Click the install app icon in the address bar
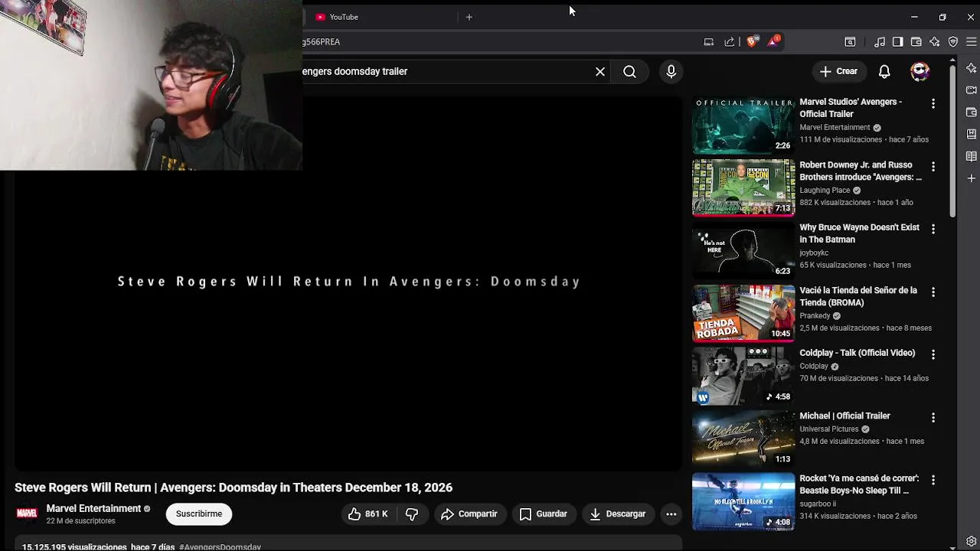The width and height of the screenshot is (980, 551). (708, 42)
